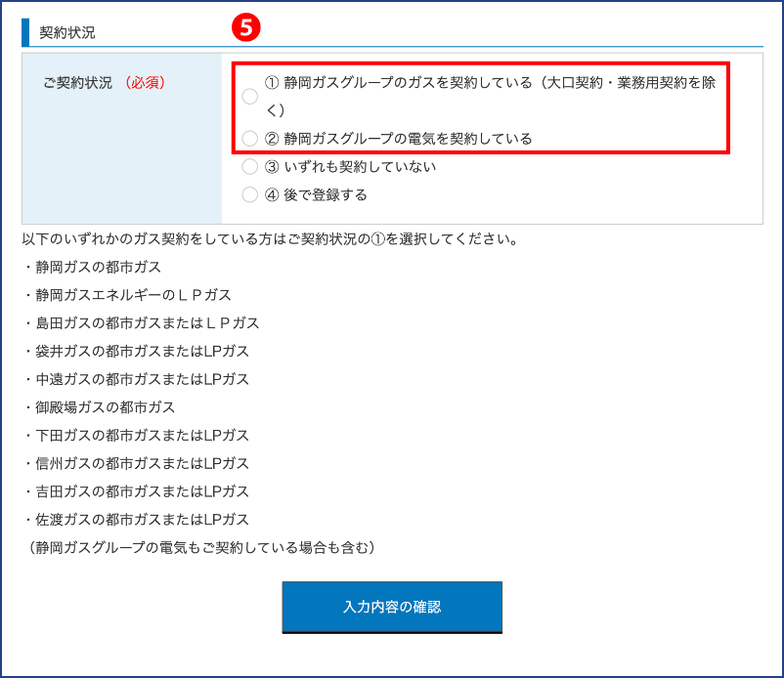The height and width of the screenshot is (678, 784).
Task: Click the list item 袋井ガスの都市ガスまたはLPガス
Action: pyautogui.click(x=136, y=352)
